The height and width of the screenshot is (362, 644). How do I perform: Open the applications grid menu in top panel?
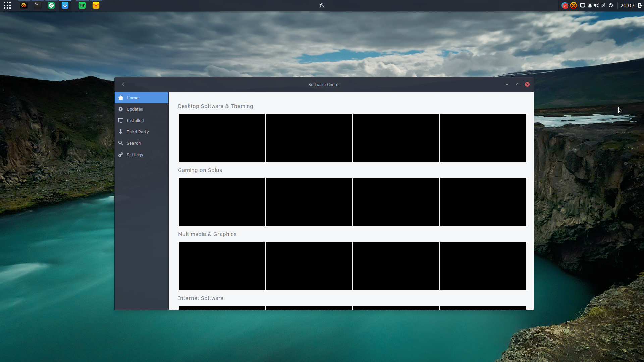[7, 5]
